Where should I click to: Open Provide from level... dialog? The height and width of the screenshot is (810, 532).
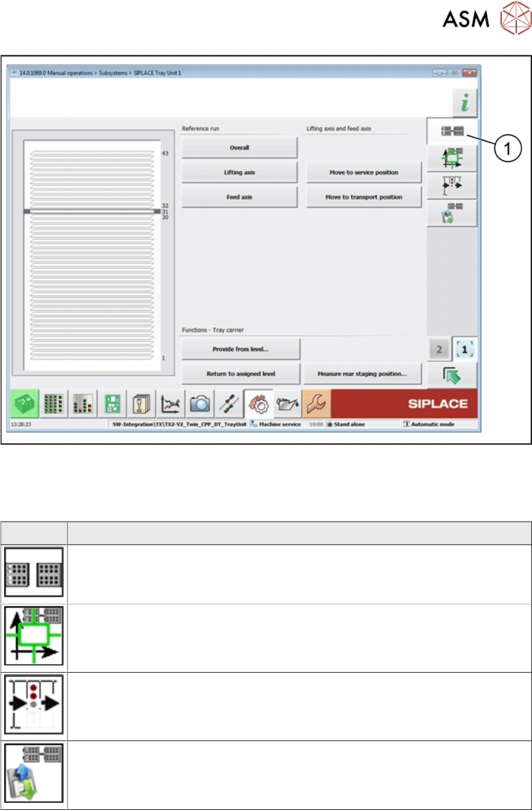point(241,349)
